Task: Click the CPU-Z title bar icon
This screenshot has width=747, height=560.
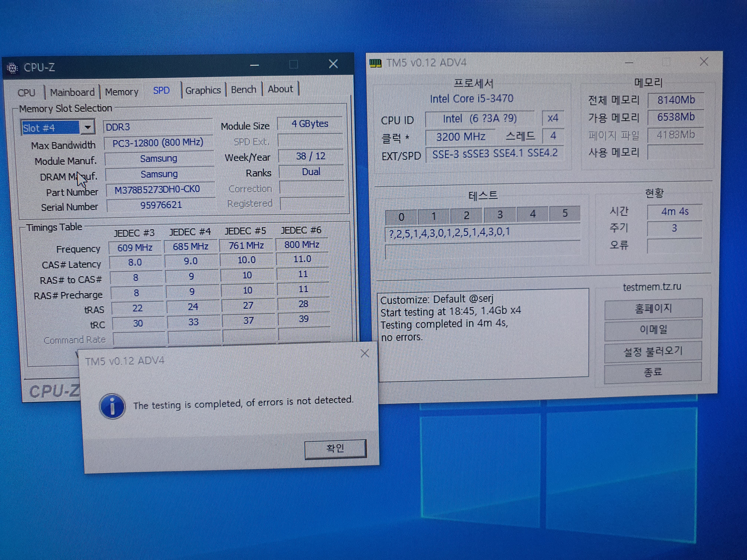Action: click(12, 68)
